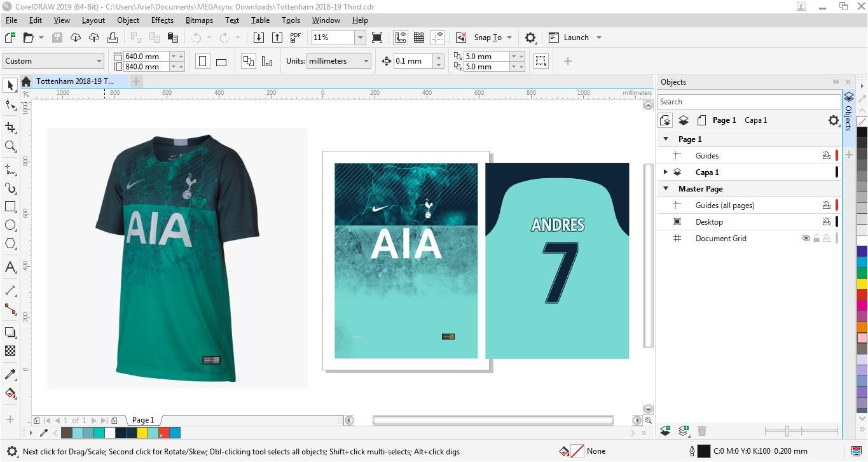This screenshot has width=868, height=462.
Task: Click the Desktop layer row
Action: (749, 222)
